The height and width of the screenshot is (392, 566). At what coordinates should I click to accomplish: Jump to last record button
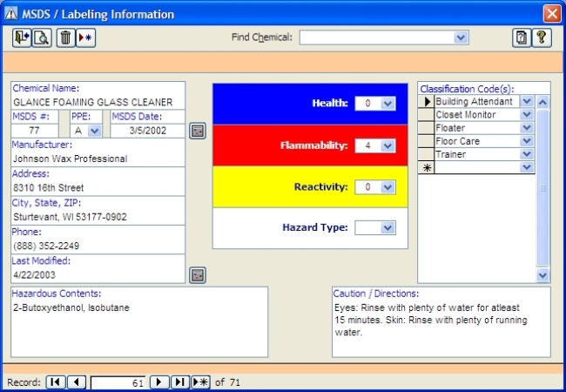click(179, 382)
